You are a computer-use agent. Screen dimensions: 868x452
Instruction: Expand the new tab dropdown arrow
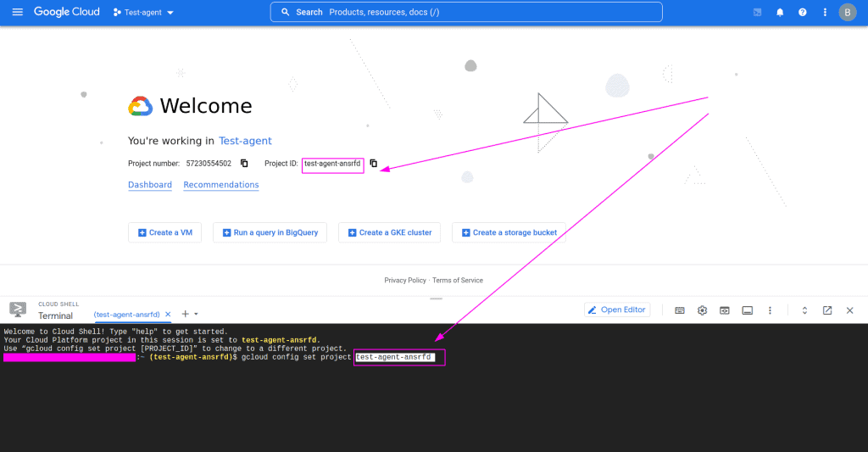point(196,314)
